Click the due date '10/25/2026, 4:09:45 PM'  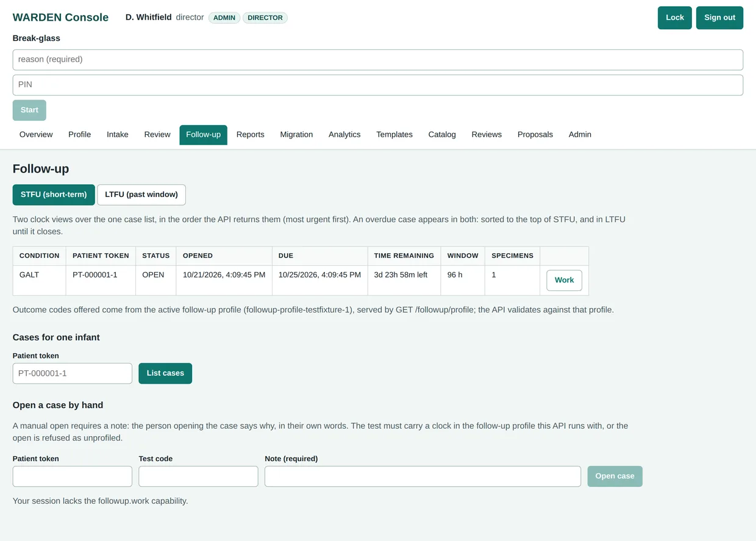pos(319,275)
